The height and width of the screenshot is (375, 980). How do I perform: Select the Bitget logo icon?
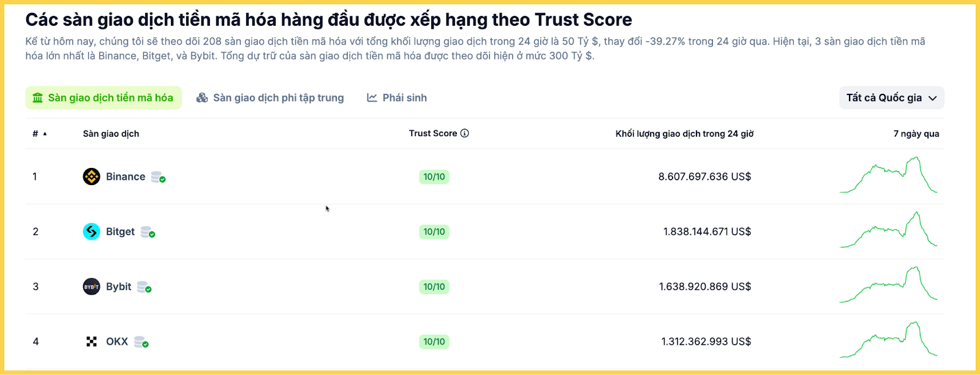coord(91,232)
